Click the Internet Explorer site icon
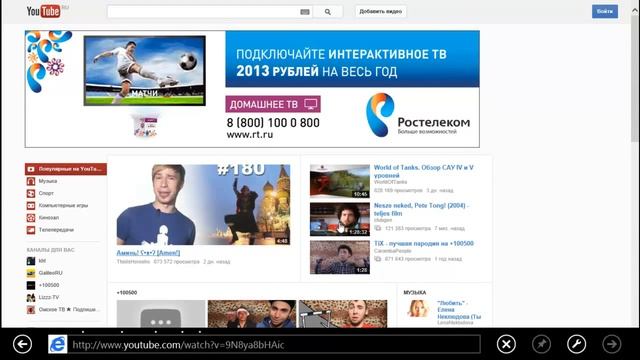 58,344
